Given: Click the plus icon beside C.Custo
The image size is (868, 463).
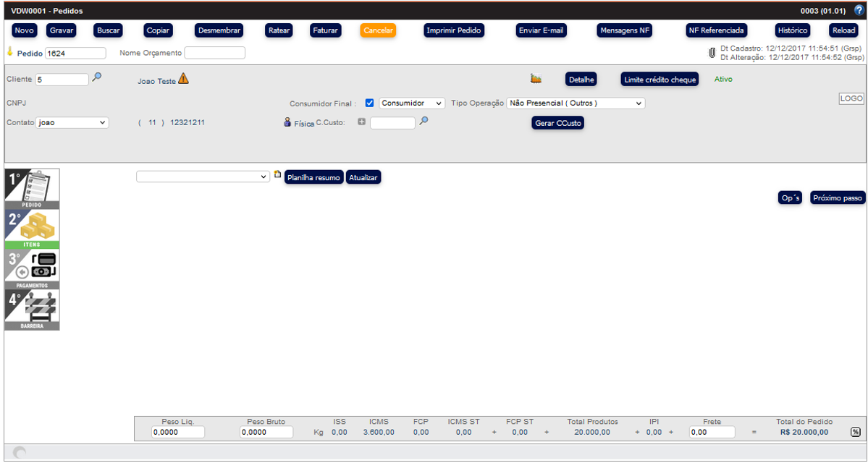Looking at the screenshot, I should (x=361, y=122).
